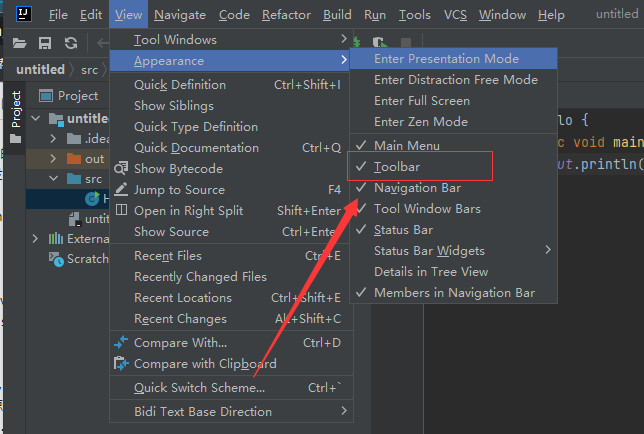Screen dimensions: 644x434
Task: Open the Window menu
Action: pyautogui.click(x=502, y=15)
